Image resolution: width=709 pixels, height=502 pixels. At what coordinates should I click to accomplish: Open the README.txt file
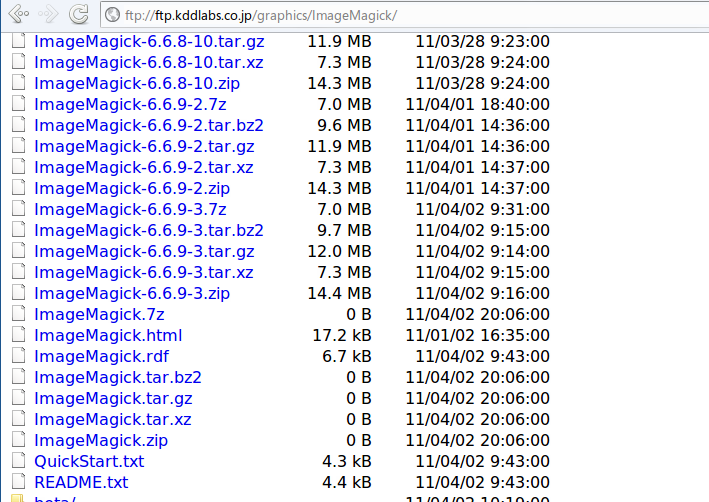[81, 483]
